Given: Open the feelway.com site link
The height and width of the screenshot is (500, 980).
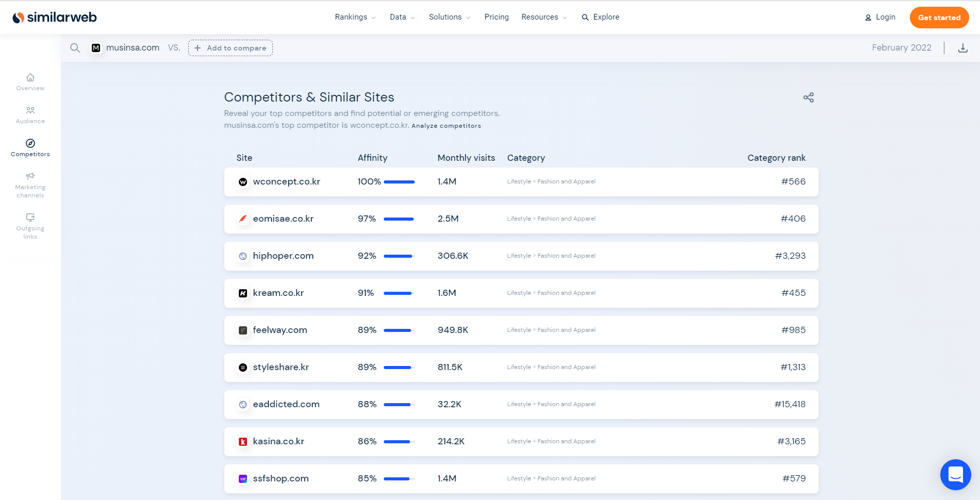Looking at the screenshot, I should (x=280, y=330).
